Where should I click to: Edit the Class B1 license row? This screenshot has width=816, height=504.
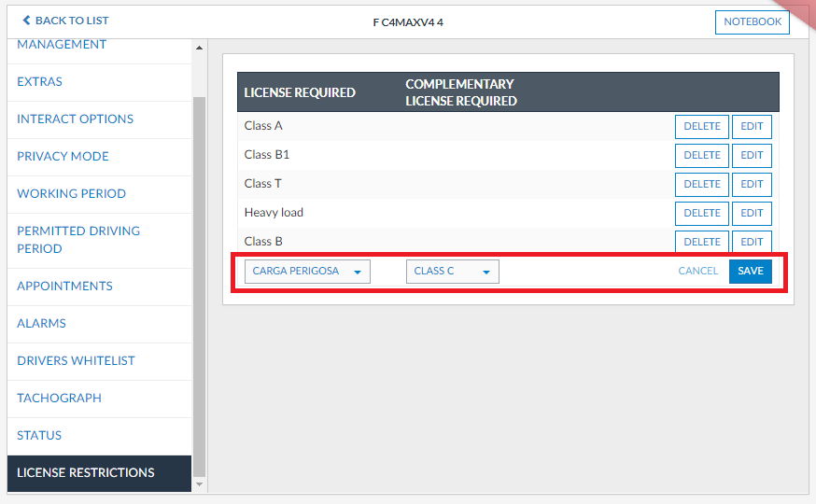[x=752, y=156]
